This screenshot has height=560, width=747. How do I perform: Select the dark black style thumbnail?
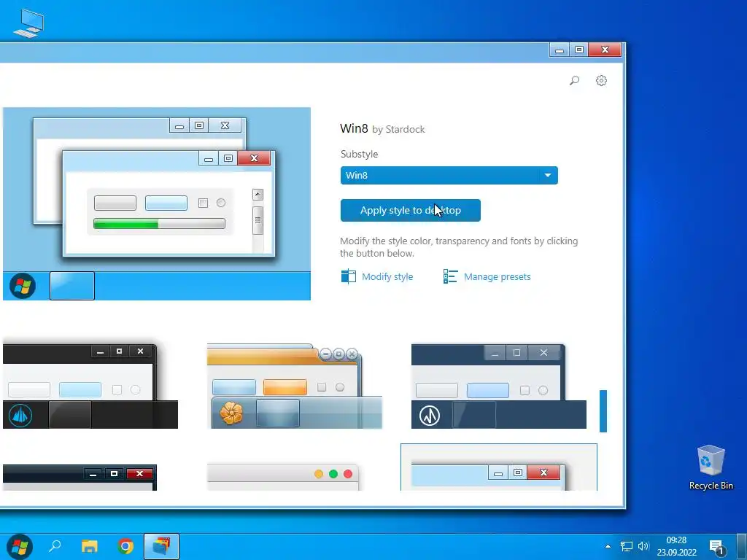click(90, 386)
